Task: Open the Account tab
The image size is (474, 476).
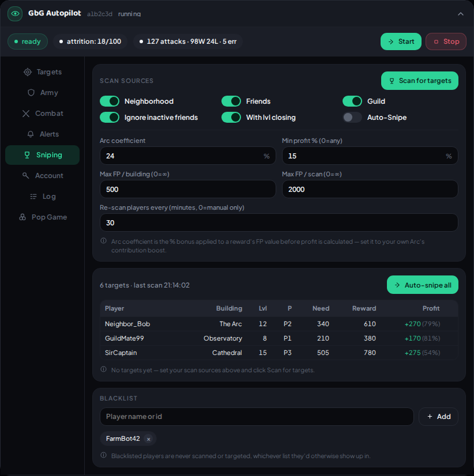Action: 43,175
